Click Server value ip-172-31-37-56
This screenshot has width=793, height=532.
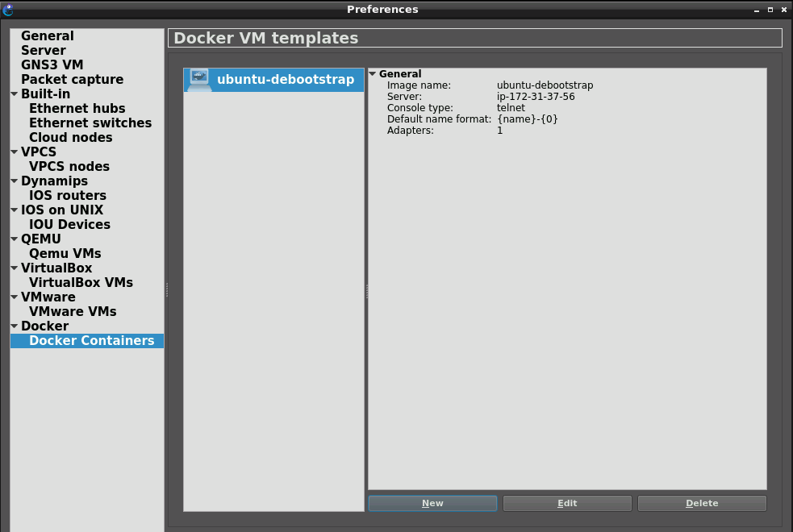click(536, 97)
